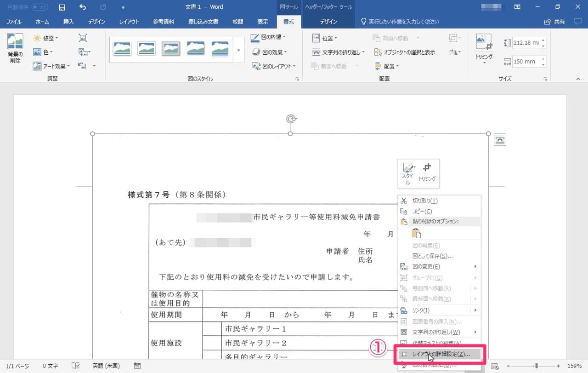588x373 pixels.
Task: Save the document with the floppy icon
Action: (62, 7)
